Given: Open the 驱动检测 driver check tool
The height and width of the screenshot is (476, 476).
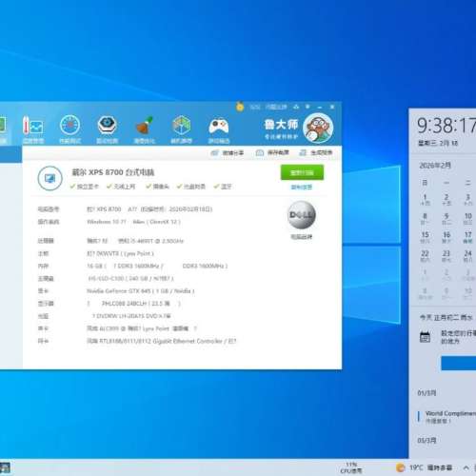Looking at the screenshot, I should [108, 129].
